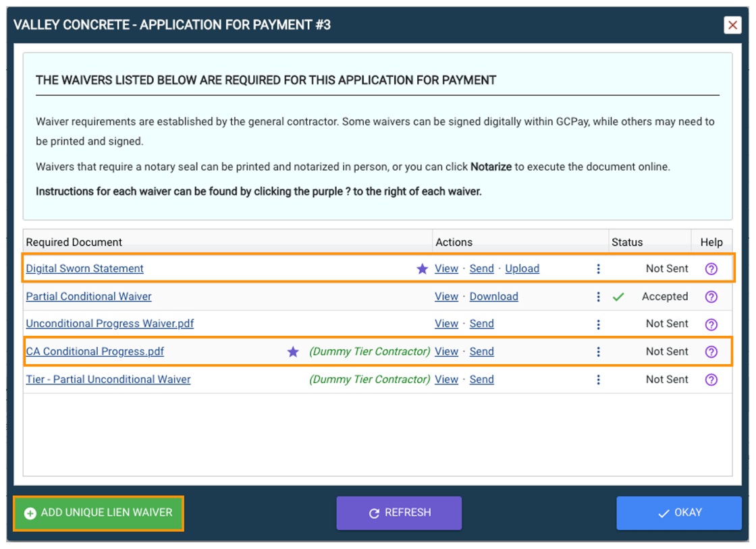Click the checkmark icon inside the Okay button

[x=662, y=513]
